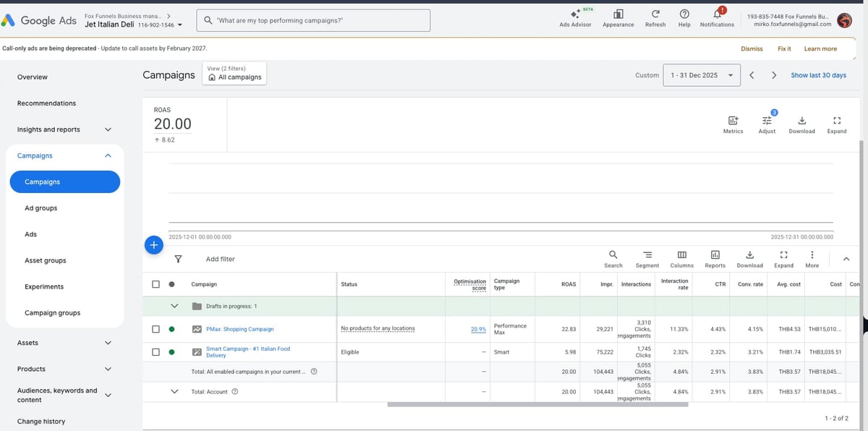Open the PMax: Shopping Campaign link
868x431 pixels.
240,329
